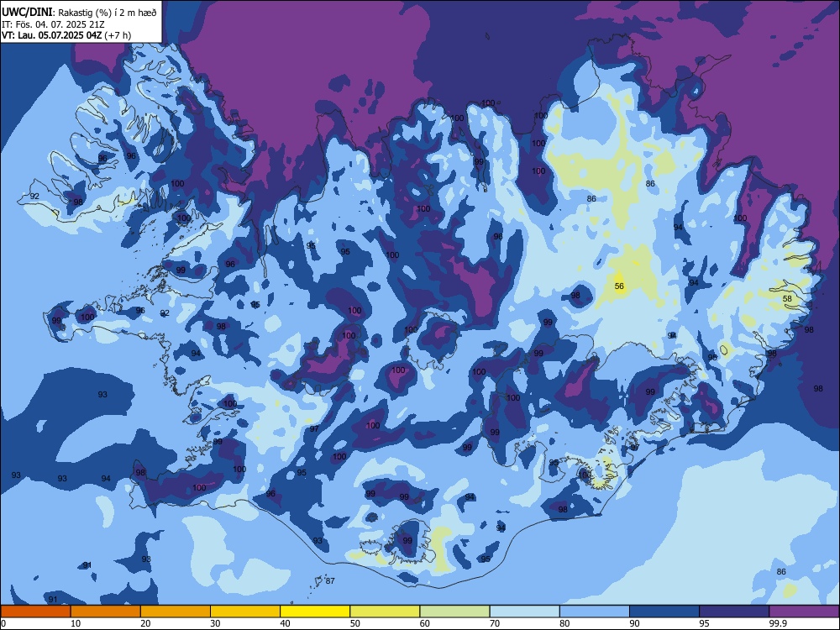Click the '99.9' tick label on the legend
This screenshot has height=630, width=840.
click(x=778, y=623)
